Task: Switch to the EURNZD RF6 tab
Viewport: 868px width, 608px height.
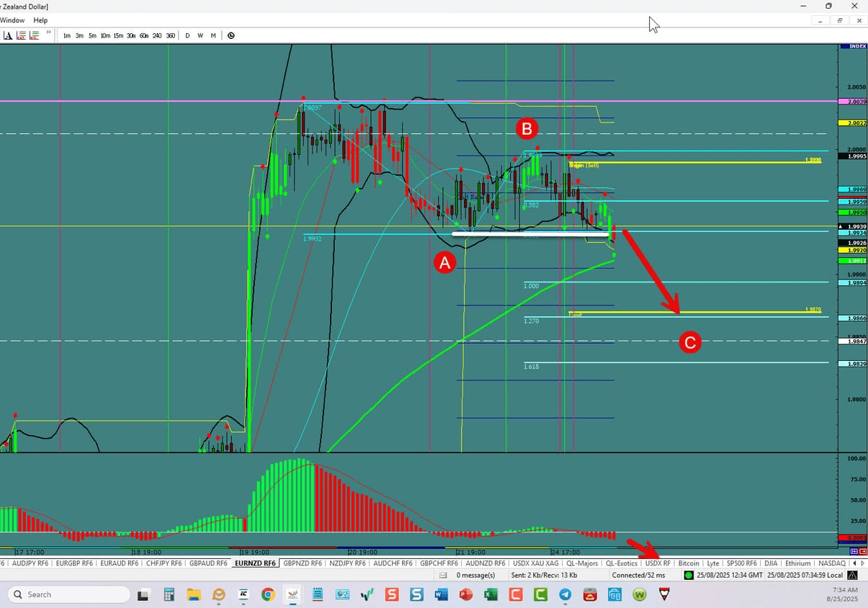Action: tap(255, 563)
